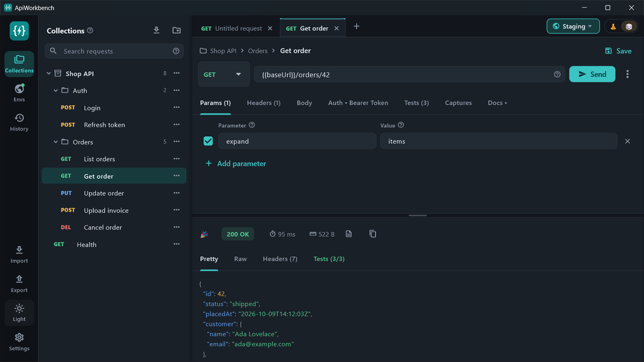Viewport: 644px width, 362px height.
Task: Close the Untitled request tab
Action: tap(270, 29)
